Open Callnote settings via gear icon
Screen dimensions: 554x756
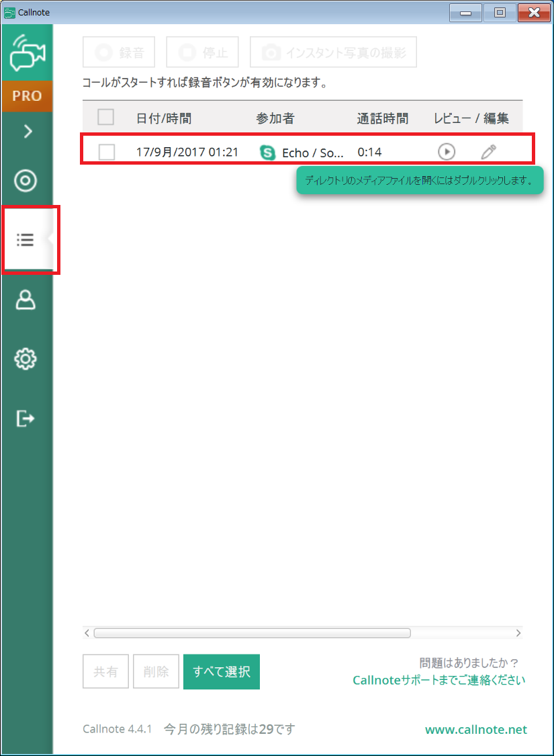[25, 359]
